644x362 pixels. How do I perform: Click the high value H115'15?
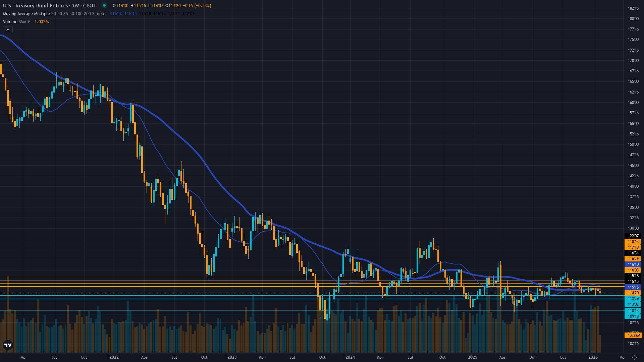(x=138, y=6)
